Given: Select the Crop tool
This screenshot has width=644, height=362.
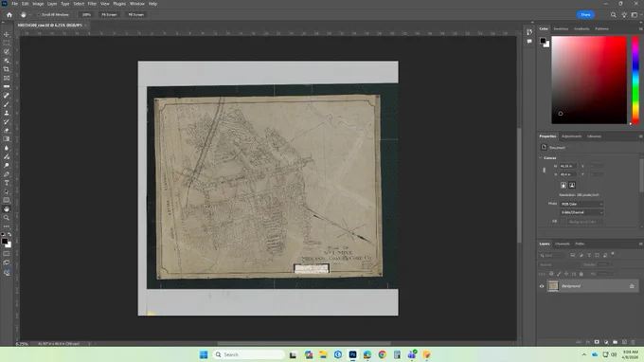Looking at the screenshot, I should point(7,69).
